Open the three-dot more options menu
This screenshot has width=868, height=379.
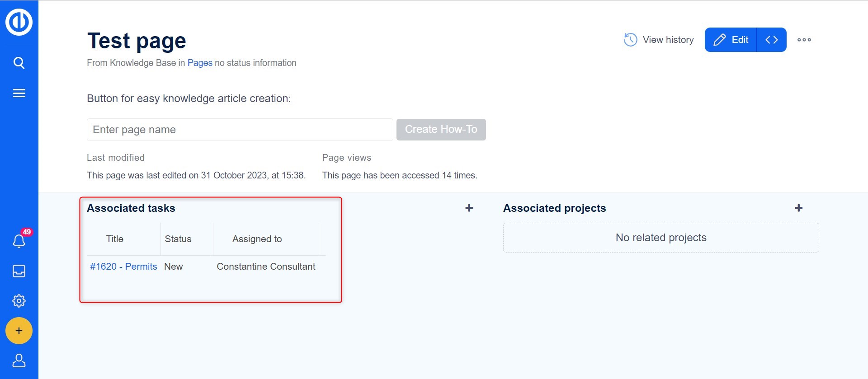pos(804,40)
